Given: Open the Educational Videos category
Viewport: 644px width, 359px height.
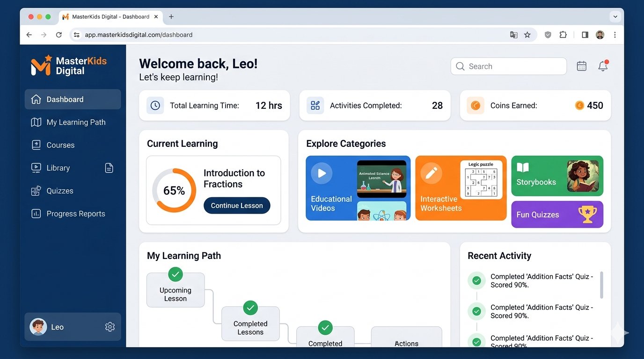Looking at the screenshot, I should tap(358, 188).
